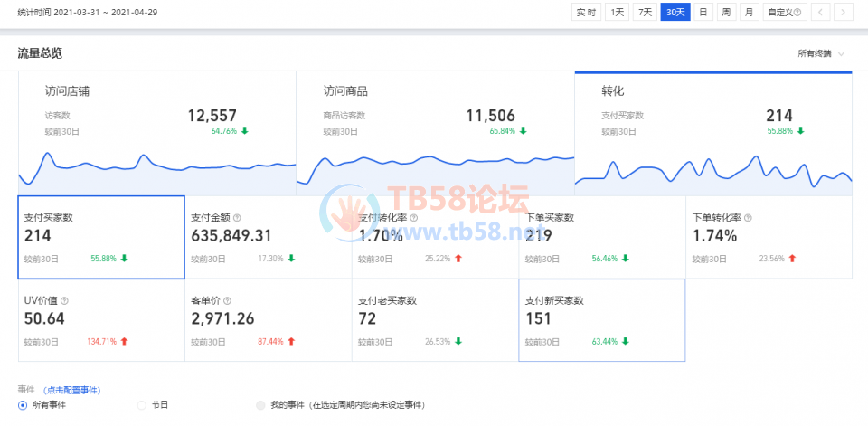Select the 支付老买家数 metric card
The height and width of the screenshot is (426, 868).
[x=435, y=320]
